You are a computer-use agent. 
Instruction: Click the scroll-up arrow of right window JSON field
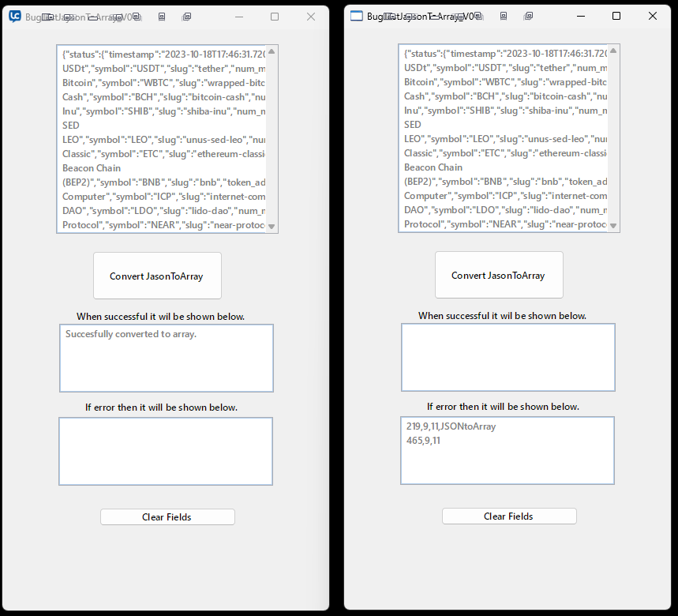(613, 51)
